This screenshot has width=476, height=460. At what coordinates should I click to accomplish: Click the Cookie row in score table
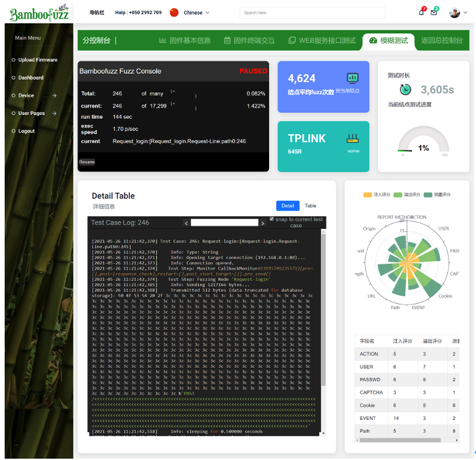[x=407, y=405]
